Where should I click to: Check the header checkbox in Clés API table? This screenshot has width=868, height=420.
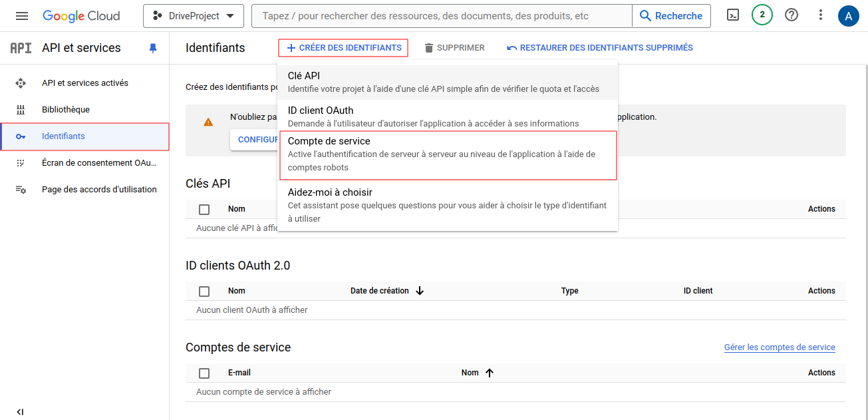204,208
